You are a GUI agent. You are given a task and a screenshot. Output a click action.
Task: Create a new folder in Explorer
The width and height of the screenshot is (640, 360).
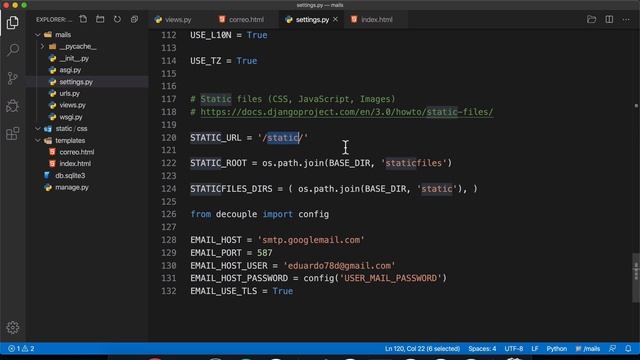(100, 19)
